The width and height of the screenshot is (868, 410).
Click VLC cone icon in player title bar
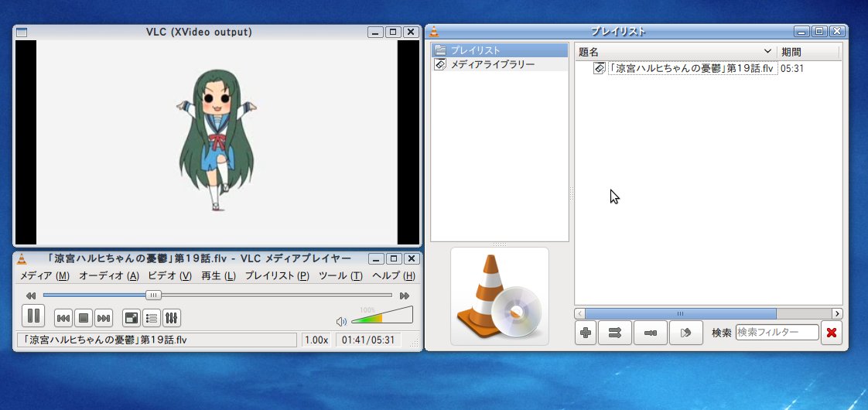(x=22, y=259)
